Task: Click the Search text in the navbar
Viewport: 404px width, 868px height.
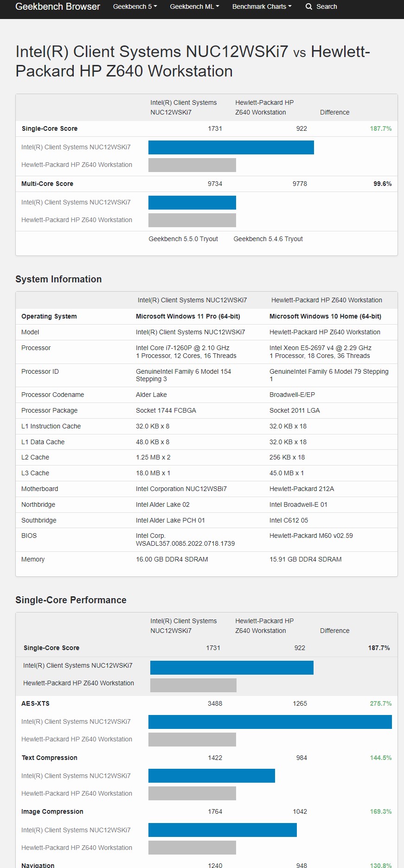Action: coord(327,6)
